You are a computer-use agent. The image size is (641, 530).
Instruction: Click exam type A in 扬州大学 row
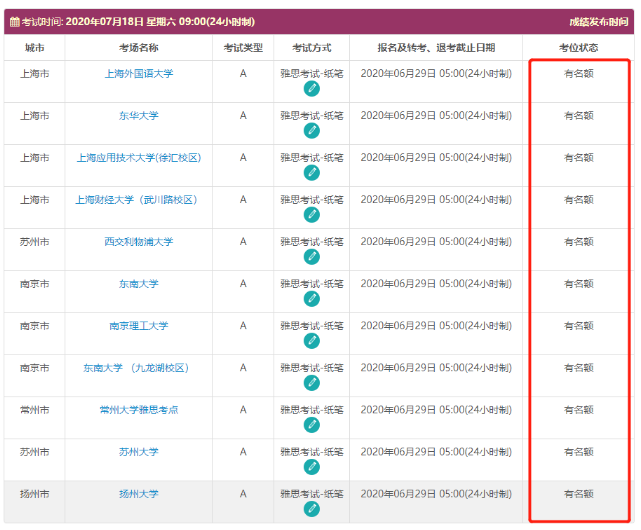(x=243, y=494)
